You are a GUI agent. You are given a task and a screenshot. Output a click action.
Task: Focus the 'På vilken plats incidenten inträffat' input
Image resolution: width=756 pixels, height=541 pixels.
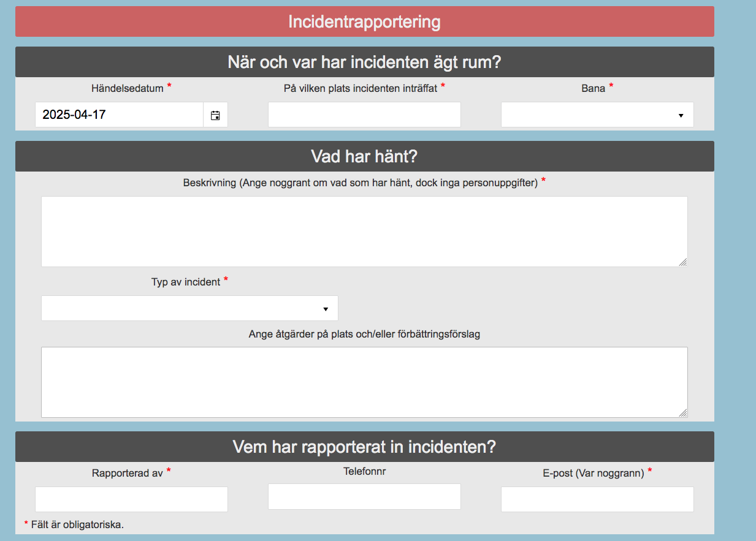click(x=364, y=115)
